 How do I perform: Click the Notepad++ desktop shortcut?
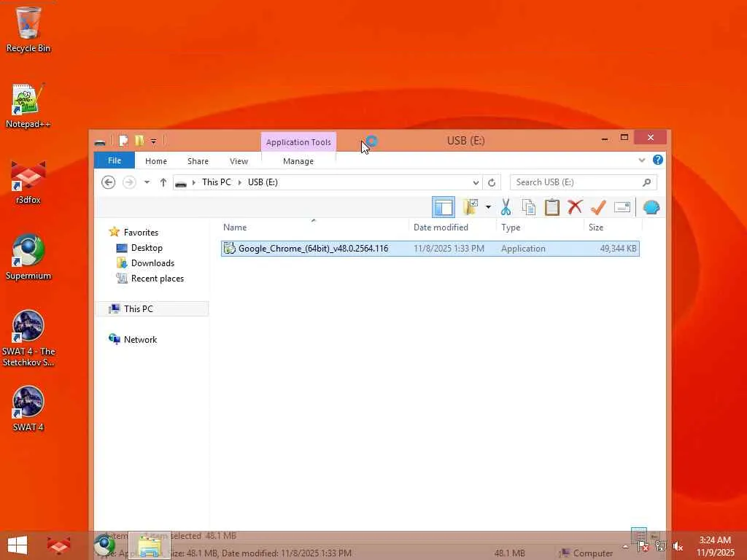click(28, 106)
